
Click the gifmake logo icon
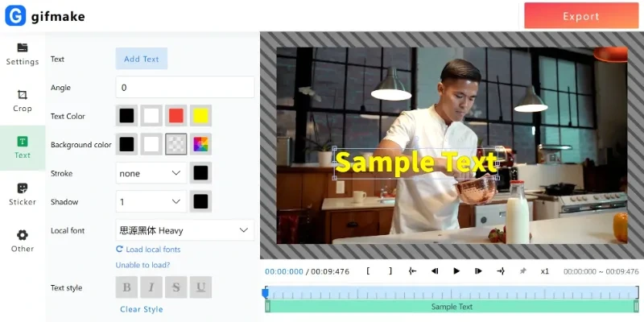(15, 16)
